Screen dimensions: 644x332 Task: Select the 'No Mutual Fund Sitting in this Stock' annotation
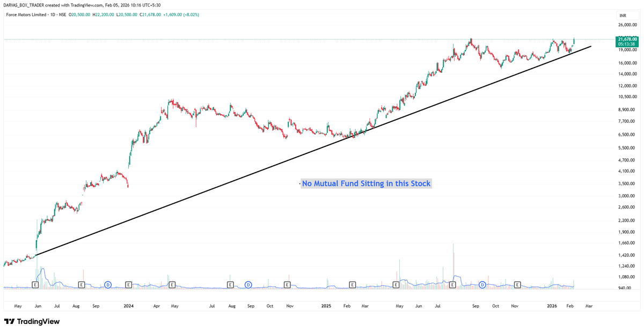pyautogui.click(x=366, y=183)
